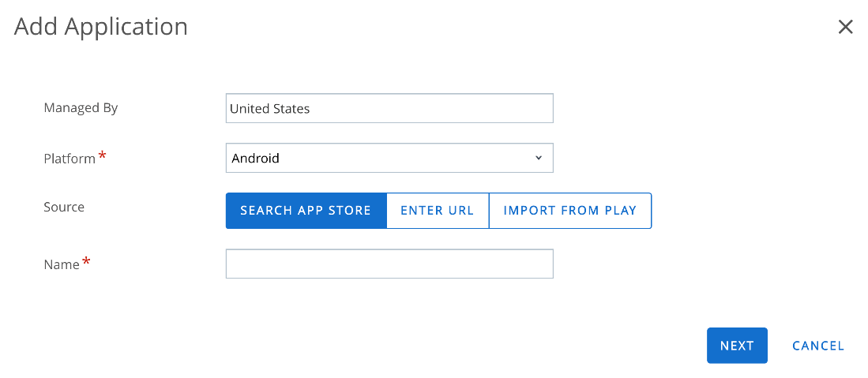Cancel adding the application
The image size is (868, 378).
click(x=818, y=346)
